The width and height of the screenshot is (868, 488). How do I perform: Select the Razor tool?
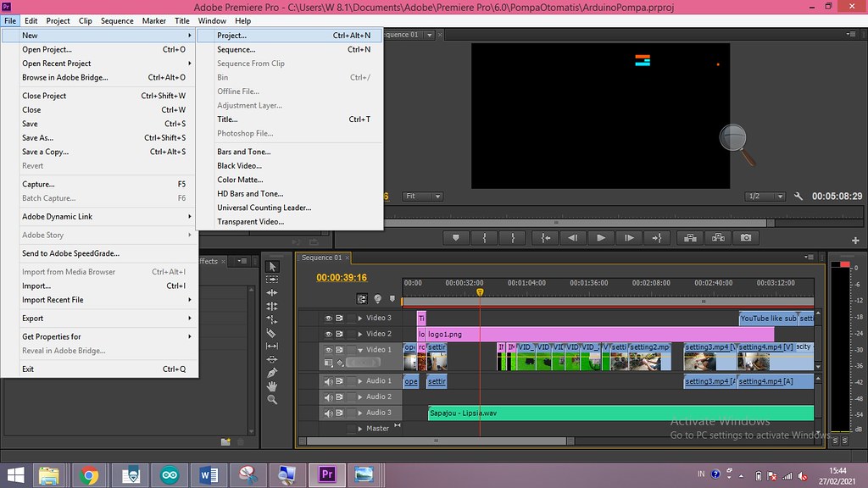272,332
